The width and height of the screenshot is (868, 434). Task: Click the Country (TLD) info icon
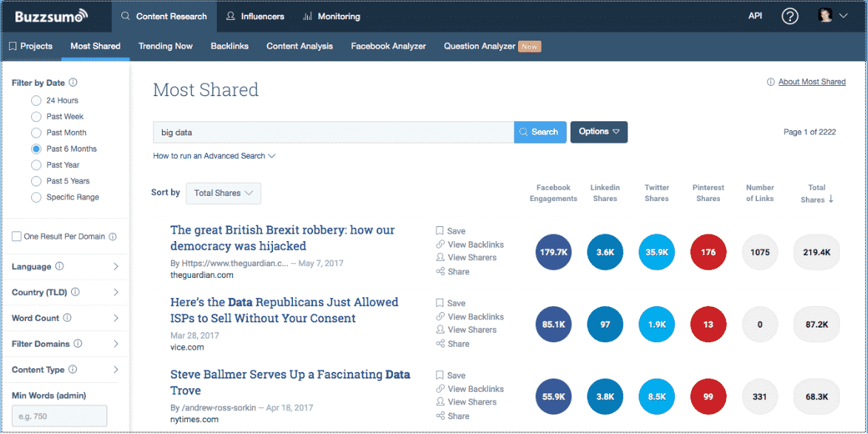pos(75,292)
